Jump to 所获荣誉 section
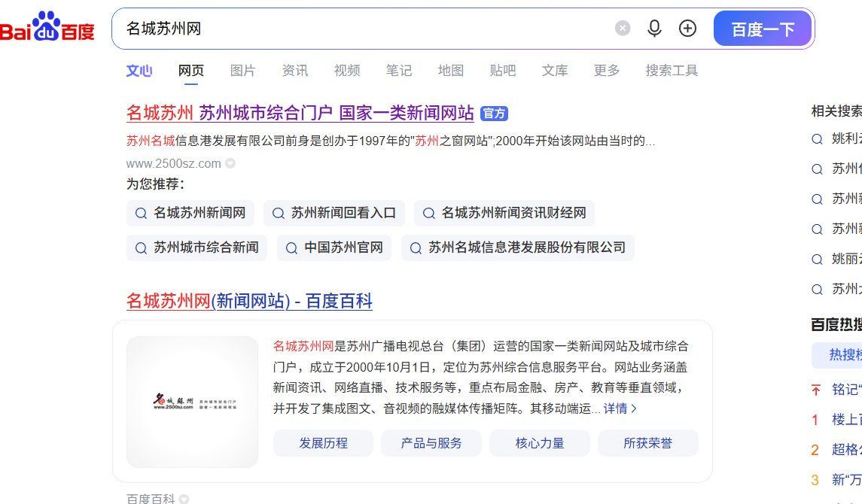 [648, 443]
